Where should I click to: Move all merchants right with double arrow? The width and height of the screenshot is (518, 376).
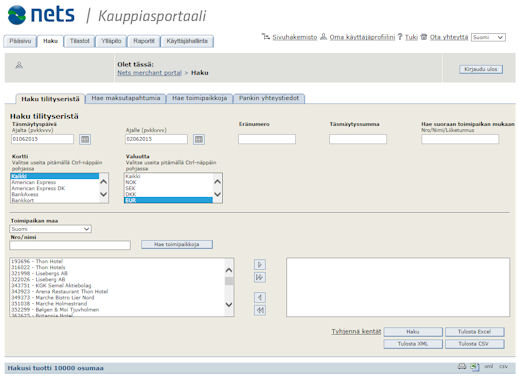pyautogui.click(x=260, y=277)
